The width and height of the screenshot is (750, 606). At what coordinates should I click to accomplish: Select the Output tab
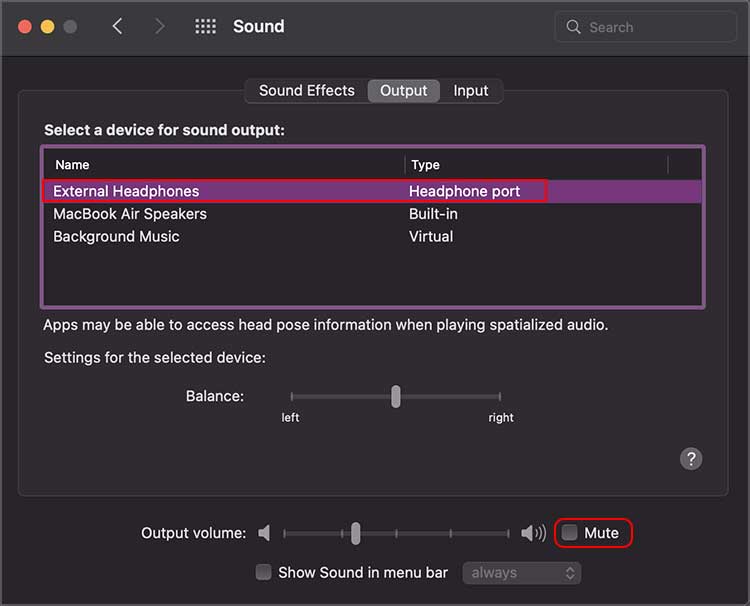click(404, 91)
